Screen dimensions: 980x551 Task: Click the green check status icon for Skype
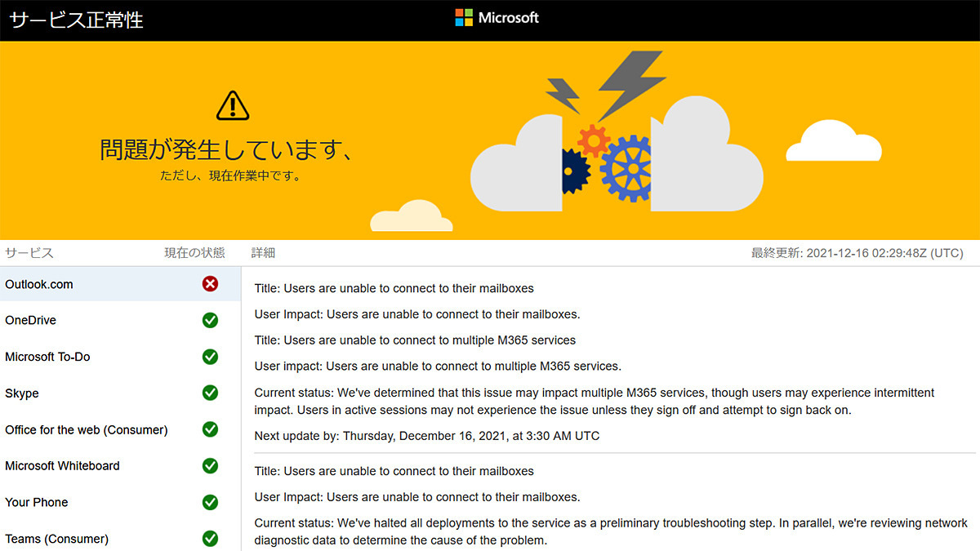[x=210, y=393]
